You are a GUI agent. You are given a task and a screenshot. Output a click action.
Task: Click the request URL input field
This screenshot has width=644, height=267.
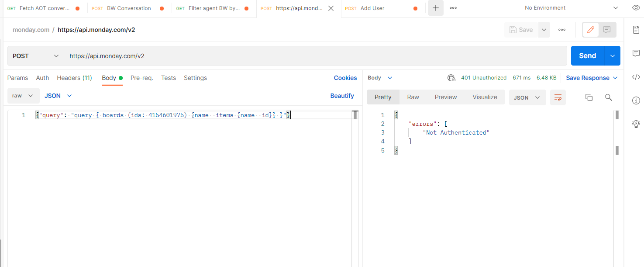click(315, 56)
